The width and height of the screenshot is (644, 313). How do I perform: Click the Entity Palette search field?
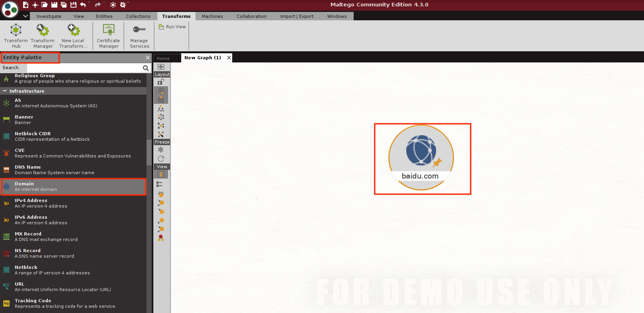[x=84, y=68]
